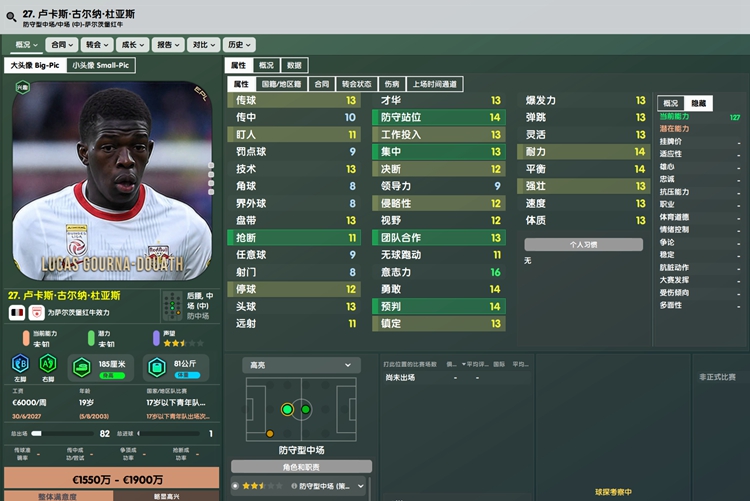Click the French nationality flag icon
The image size is (750, 501).
click(17, 312)
